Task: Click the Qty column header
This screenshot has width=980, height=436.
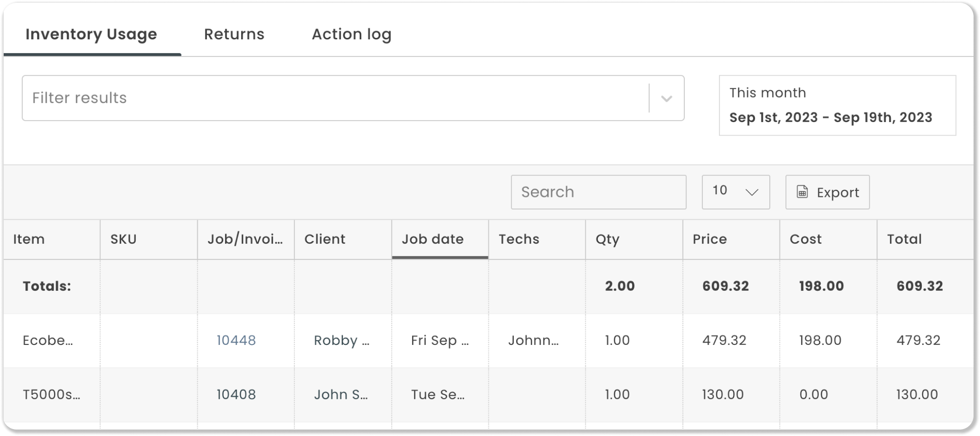Action: click(607, 239)
